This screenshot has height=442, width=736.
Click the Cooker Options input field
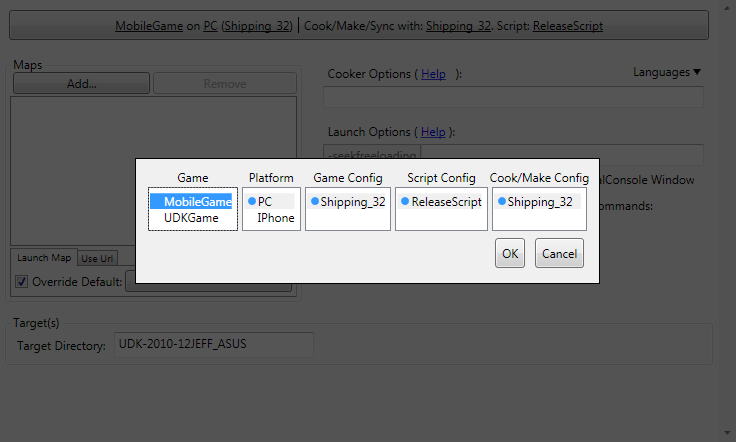513,97
